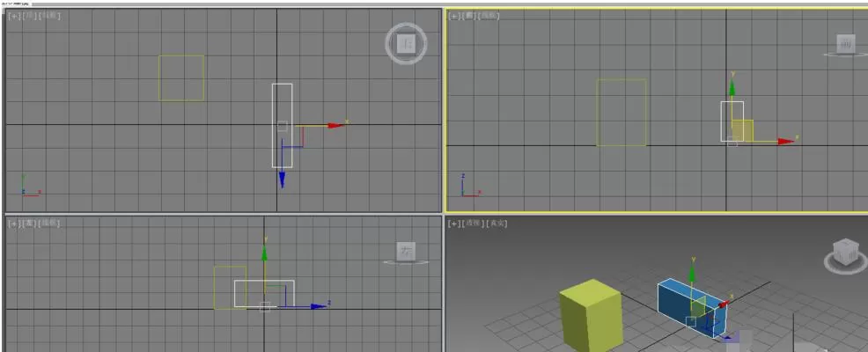Click the blue downward axis arrow in top viewport
The image size is (868, 352).
(282, 180)
